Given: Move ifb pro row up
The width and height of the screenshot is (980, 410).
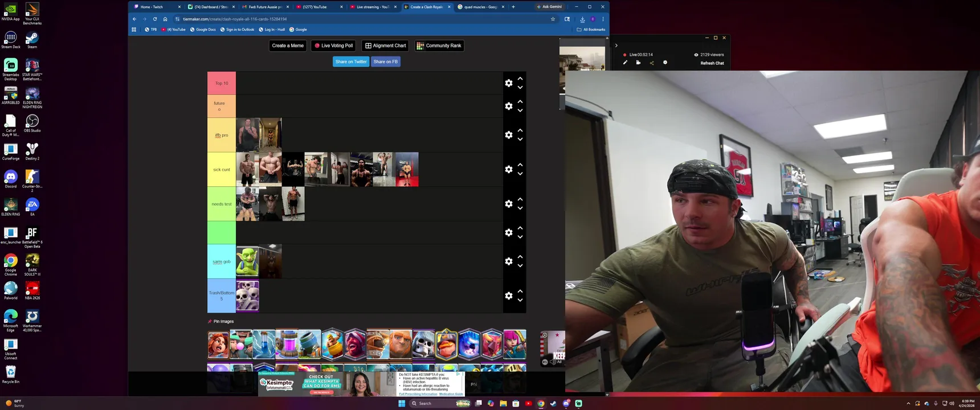Looking at the screenshot, I should (x=520, y=130).
